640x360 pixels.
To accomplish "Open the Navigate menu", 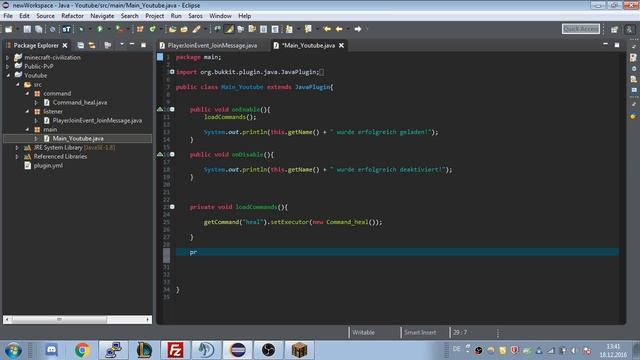I will [x=102, y=16].
